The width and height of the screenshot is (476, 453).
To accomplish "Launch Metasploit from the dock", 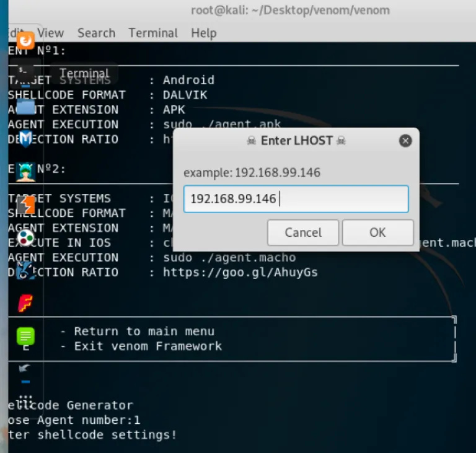I will (25, 139).
